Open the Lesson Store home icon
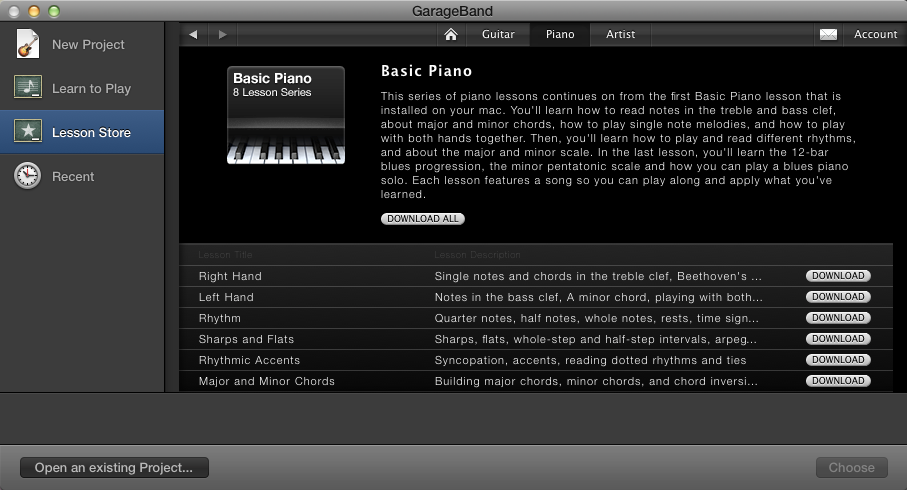The width and height of the screenshot is (907, 490). tap(451, 35)
